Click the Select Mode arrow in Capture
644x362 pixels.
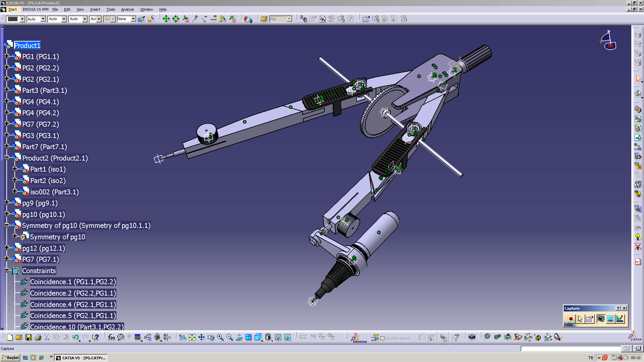[x=580, y=319]
